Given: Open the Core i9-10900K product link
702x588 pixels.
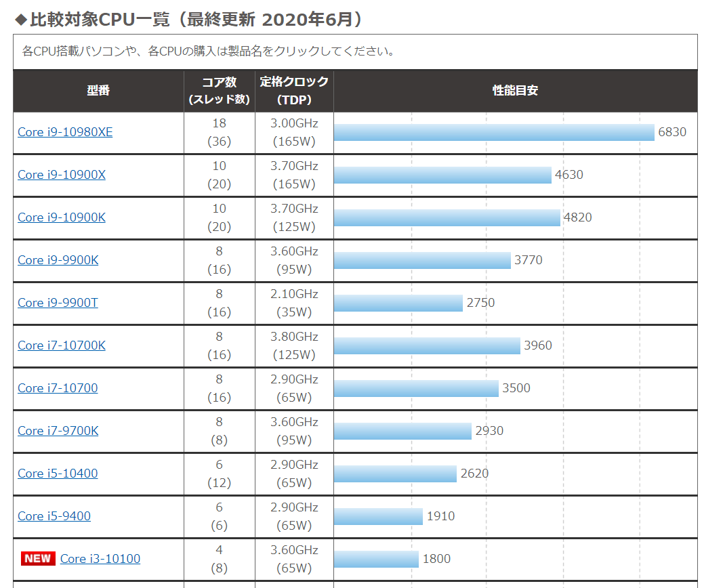Looking at the screenshot, I should coord(62,217).
